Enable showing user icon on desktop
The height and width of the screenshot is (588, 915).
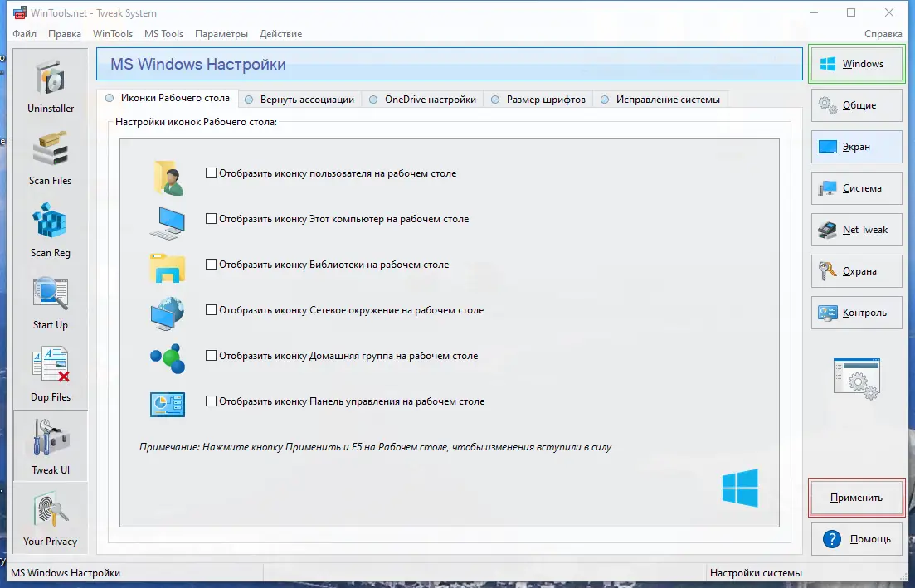pos(212,173)
